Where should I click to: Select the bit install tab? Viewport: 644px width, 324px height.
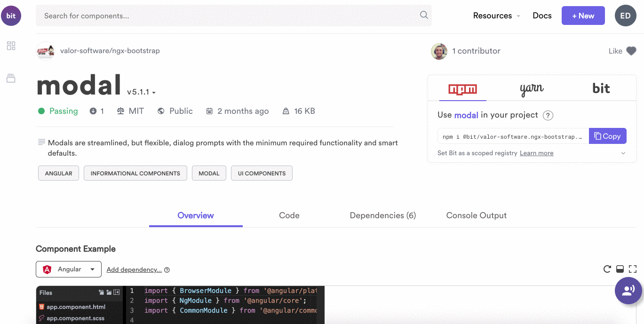(601, 89)
